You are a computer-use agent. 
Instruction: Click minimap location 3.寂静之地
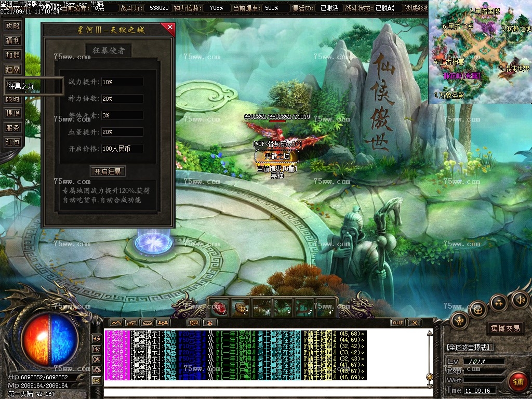coord(516,29)
